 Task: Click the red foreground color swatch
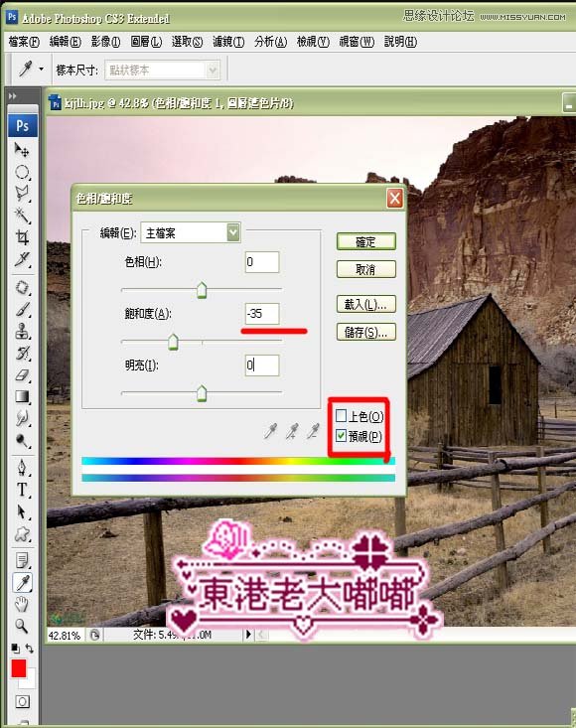19,669
